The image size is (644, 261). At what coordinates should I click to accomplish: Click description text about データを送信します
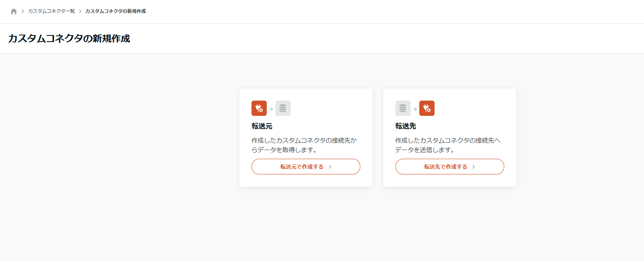pyautogui.click(x=448, y=145)
